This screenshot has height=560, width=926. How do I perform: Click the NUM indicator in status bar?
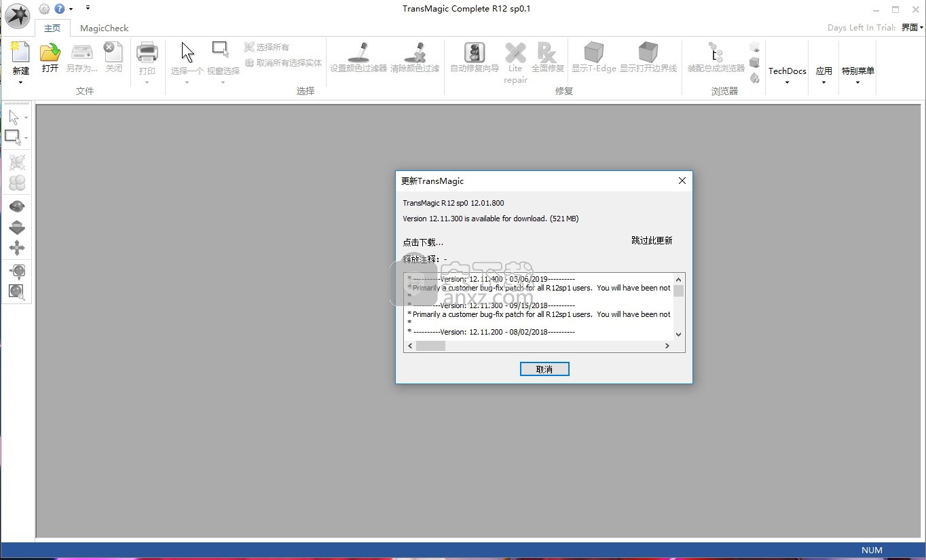click(x=872, y=550)
